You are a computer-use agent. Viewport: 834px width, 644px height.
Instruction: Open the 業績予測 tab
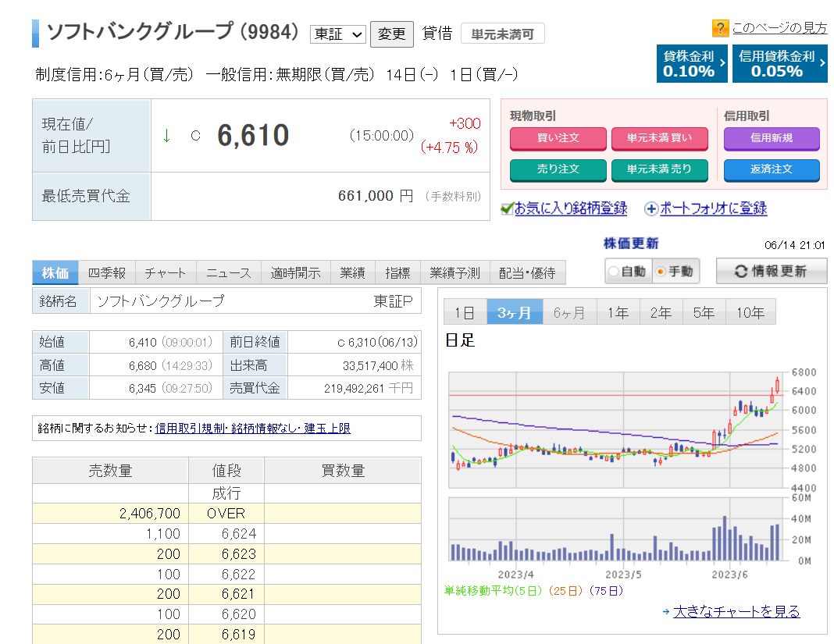click(454, 272)
